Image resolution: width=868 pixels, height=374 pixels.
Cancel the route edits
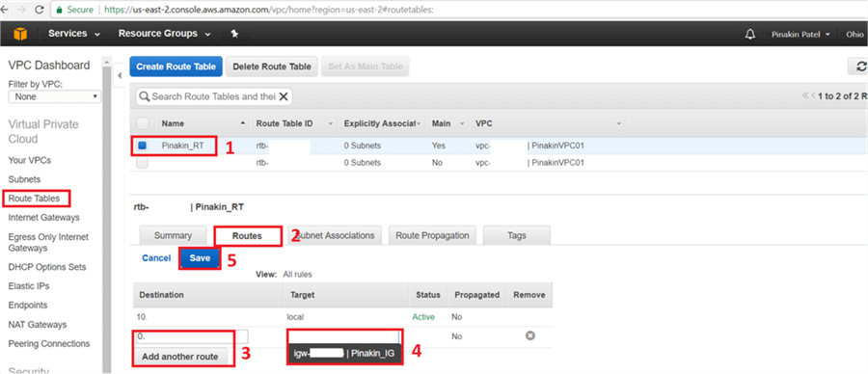[156, 257]
